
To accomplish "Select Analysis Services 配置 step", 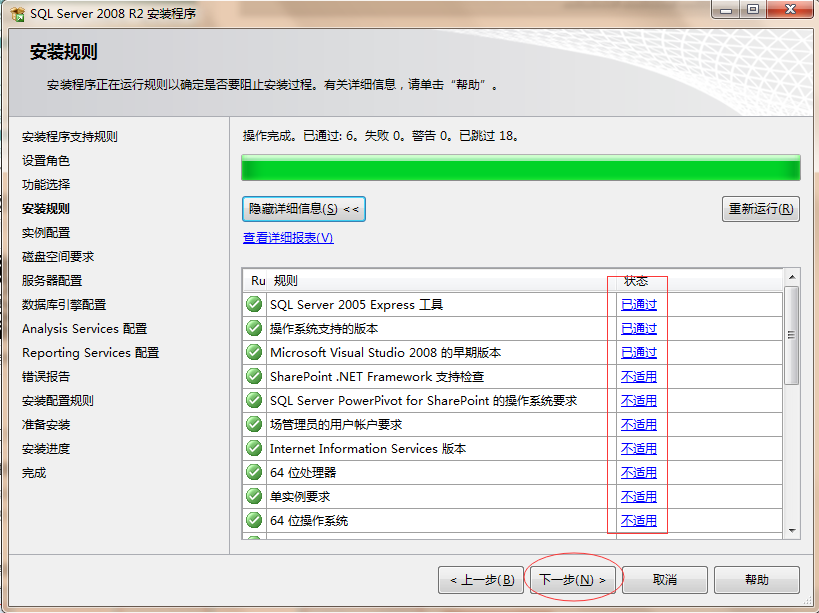I will tap(85, 328).
